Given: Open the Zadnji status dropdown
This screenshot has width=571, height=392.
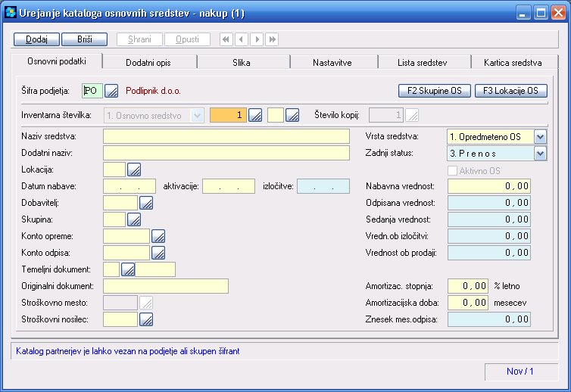Looking at the screenshot, I should [540, 154].
